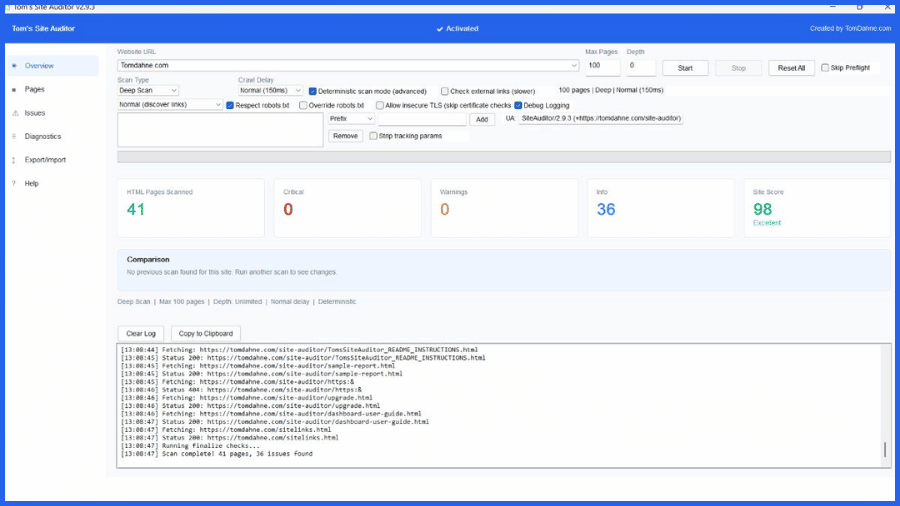Open the Crawl Delay dropdown
Screen dimensions: 900x506
pyautogui.click(x=270, y=91)
